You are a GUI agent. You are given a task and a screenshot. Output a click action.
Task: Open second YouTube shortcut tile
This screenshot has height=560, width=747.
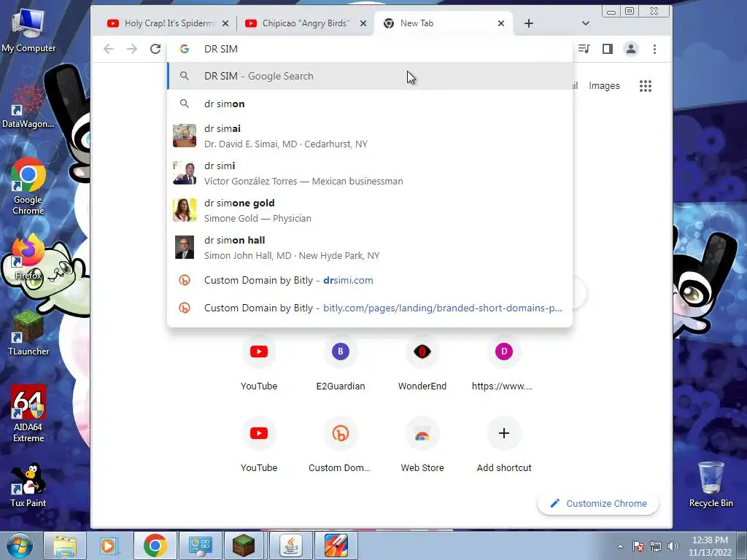259,446
